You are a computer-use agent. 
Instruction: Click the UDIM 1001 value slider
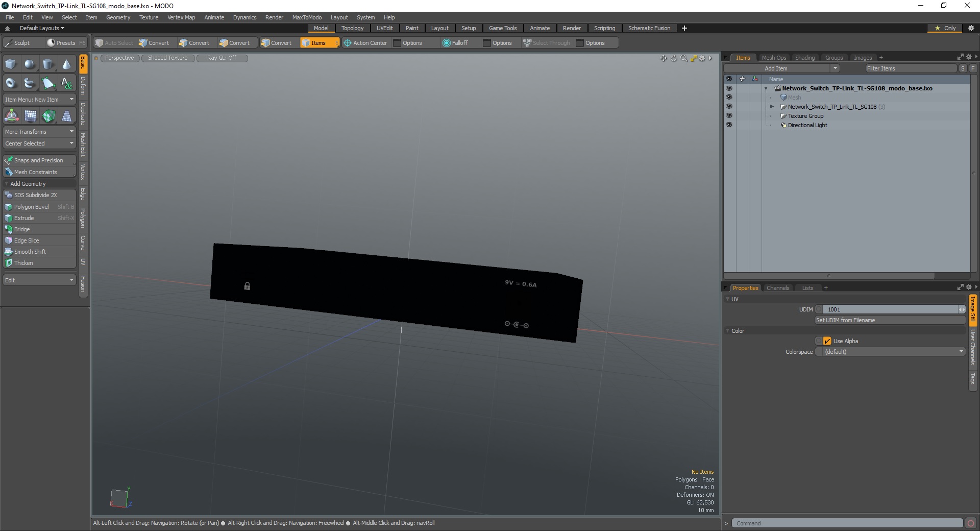(890, 309)
